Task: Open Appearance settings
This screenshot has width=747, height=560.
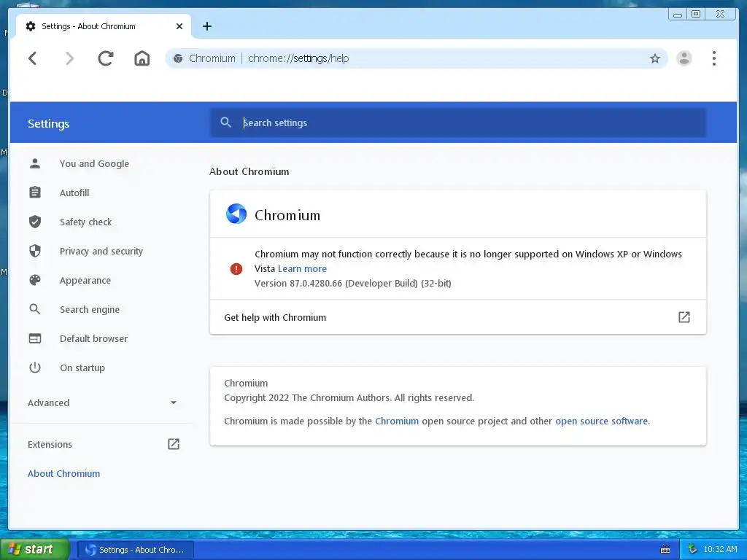Action: click(x=85, y=280)
